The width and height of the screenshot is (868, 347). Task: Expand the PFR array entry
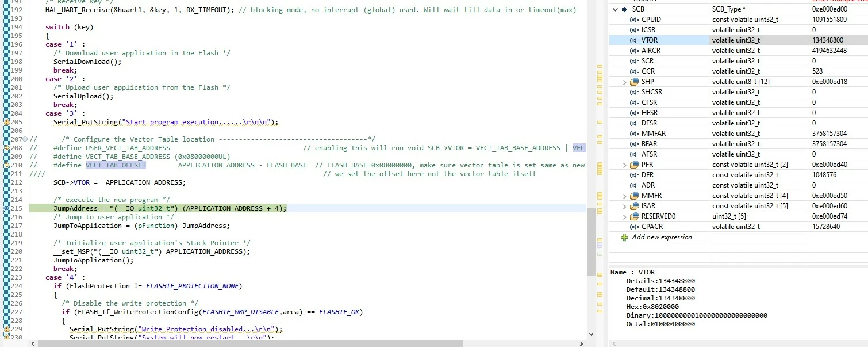[625, 165]
